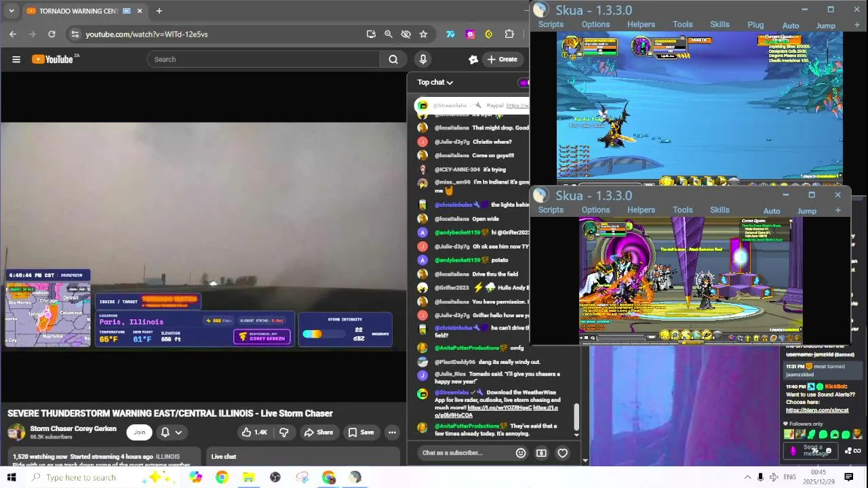Show hidden system tray icons
The width and height of the screenshot is (868, 488).
747,477
